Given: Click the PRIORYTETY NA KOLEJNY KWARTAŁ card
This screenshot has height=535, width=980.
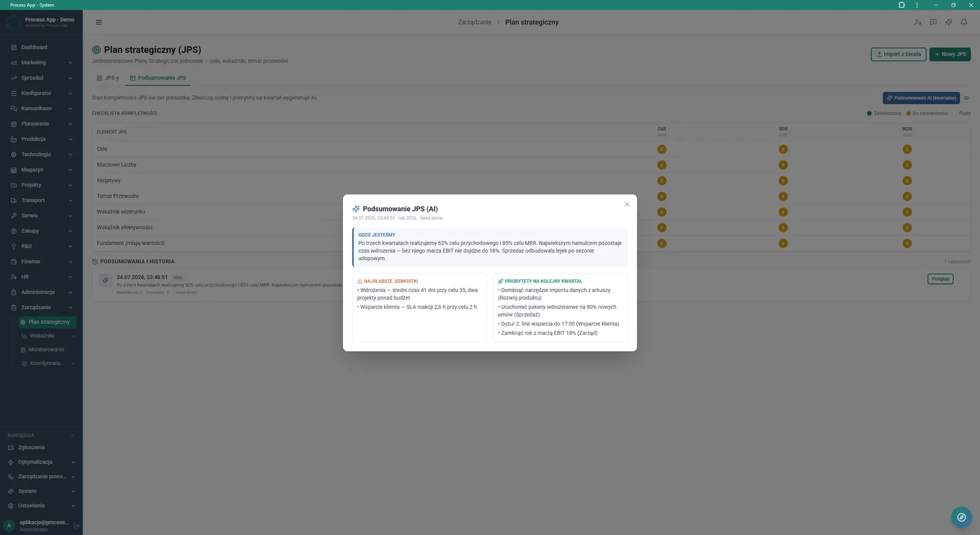Looking at the screenshot, I should coord(560,307).
